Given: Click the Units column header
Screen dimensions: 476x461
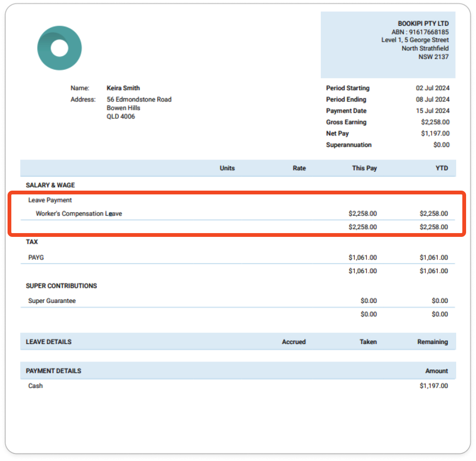Looking at the screenshot, I should point(227,168).
